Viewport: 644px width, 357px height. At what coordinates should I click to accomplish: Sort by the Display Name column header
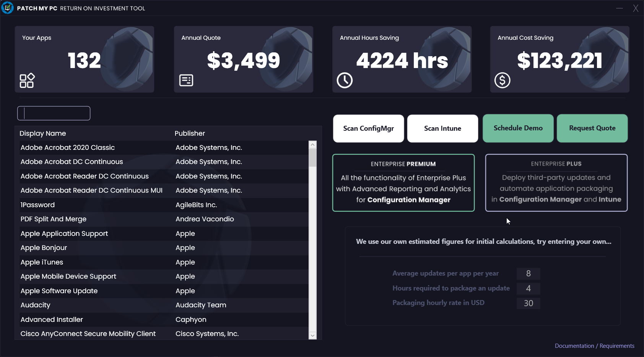click(x=43, y=133)
